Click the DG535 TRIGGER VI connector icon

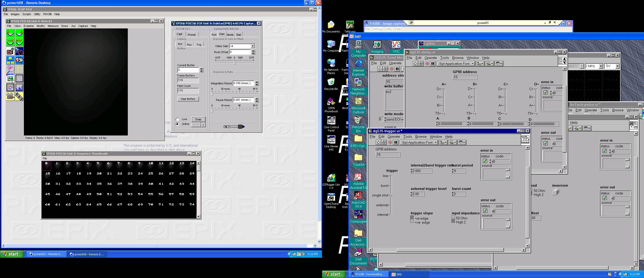[x=525, y=140]
